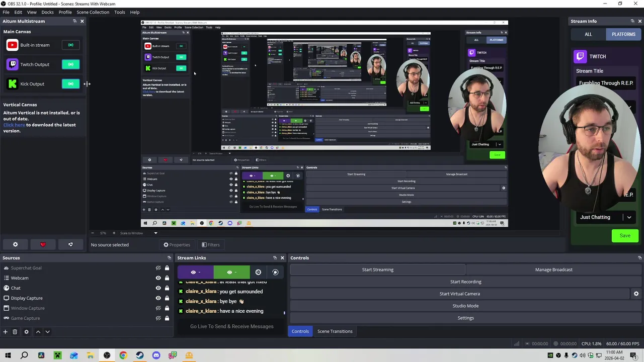Open the File menu

pos(6,12)
